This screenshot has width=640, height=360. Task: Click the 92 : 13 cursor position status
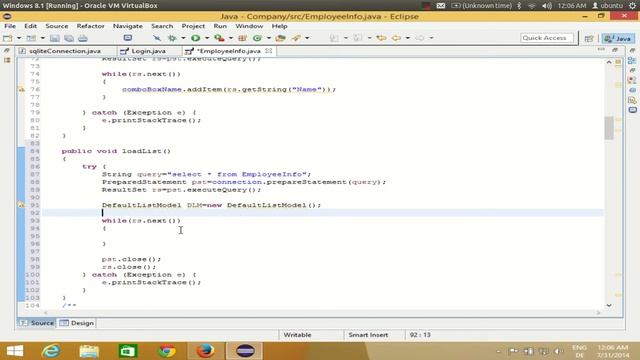[x=420, y=335]
